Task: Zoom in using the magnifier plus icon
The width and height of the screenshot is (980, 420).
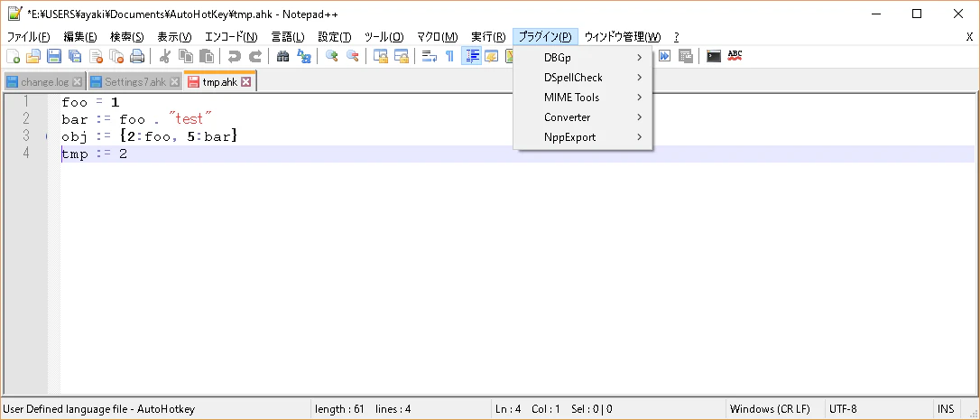Action: click(332, 56)
